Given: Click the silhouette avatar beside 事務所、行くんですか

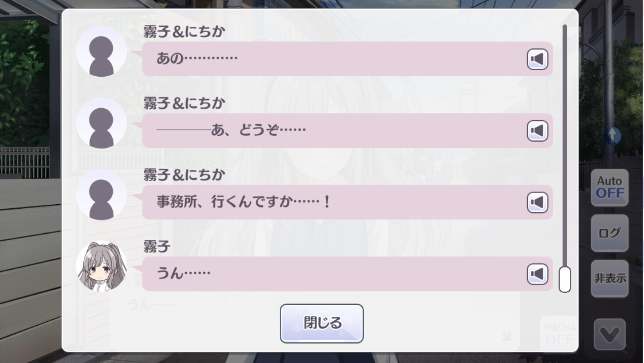Looking at the screenshot, I should pos(101,195).
